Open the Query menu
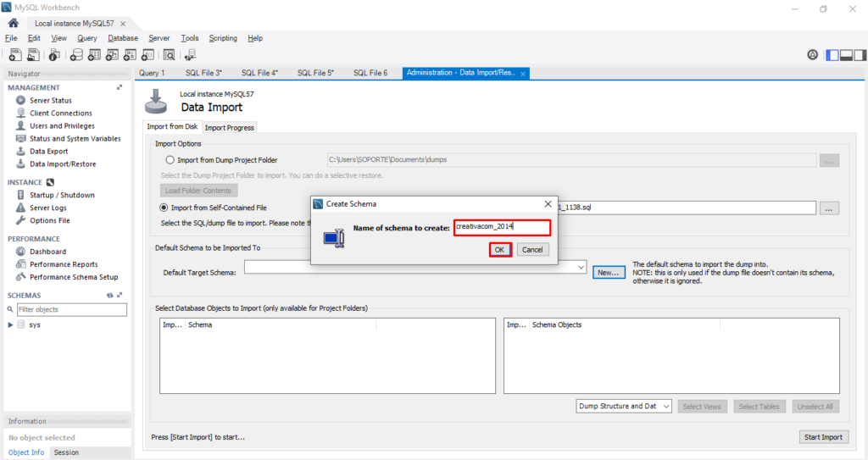This screenshot has width=868, height=460. [x=87, y=38]
